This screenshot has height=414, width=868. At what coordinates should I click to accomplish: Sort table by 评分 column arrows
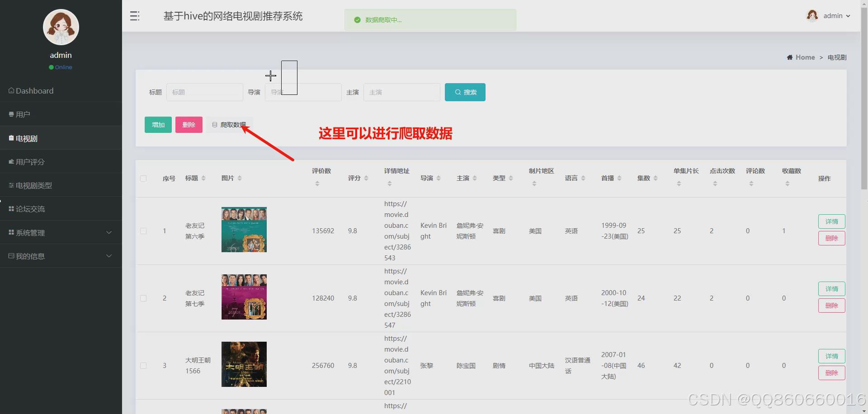[x=366, y=178]
